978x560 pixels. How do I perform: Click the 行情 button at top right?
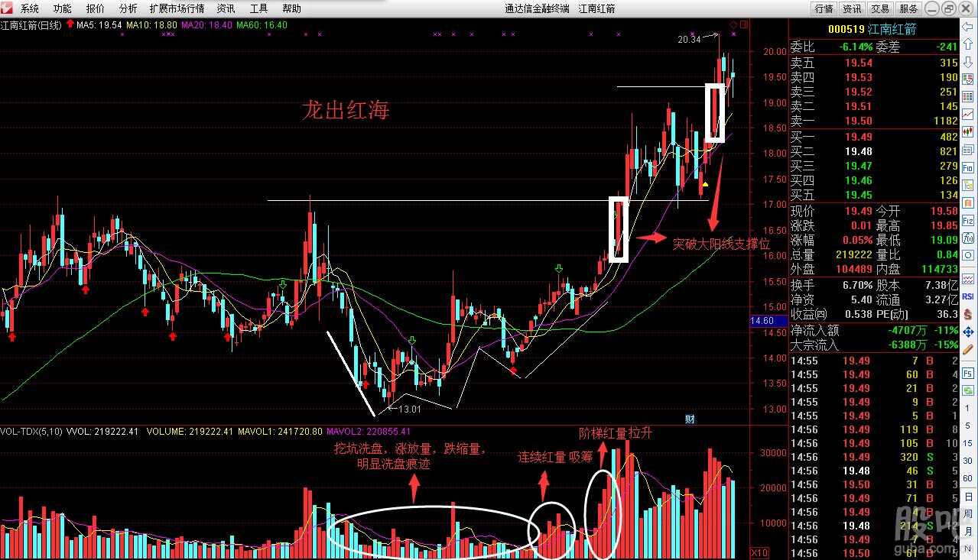[824, 8]
